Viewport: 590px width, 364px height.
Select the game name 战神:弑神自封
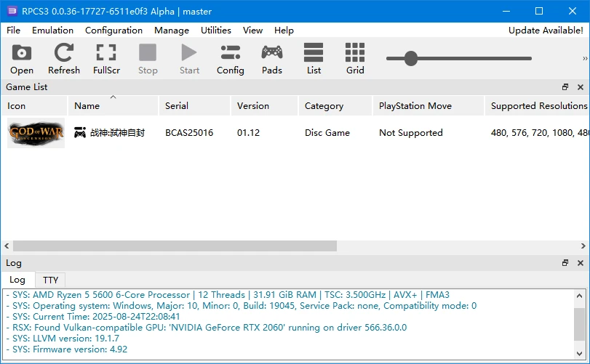[x=117, y=133]
